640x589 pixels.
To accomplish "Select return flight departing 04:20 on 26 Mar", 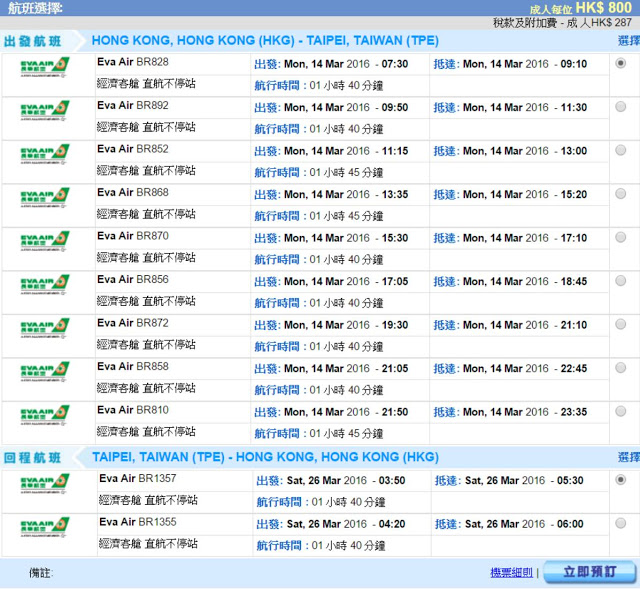I will (621, 523).
